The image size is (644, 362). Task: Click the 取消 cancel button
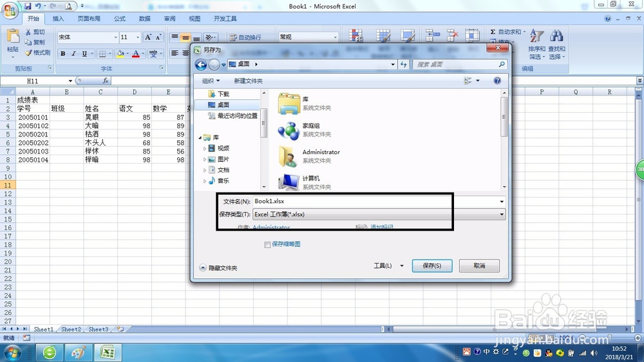click(x=479, y=266)
